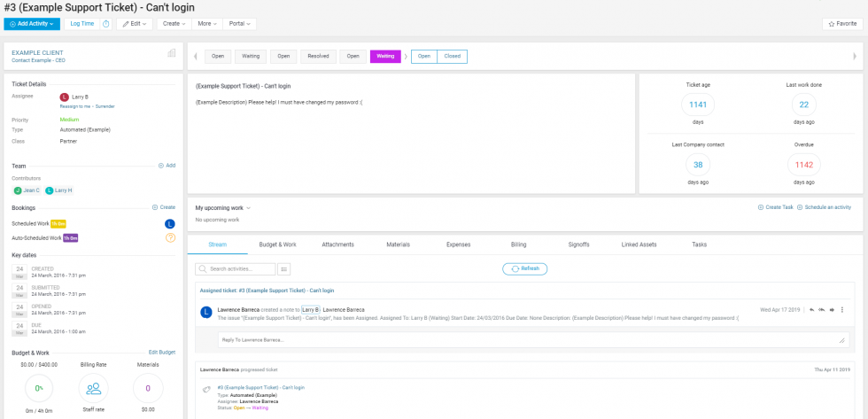Screen dimensions: 868x419
Task: Open the Assigned ticket #3 stream link
Action: click(267, 291)
